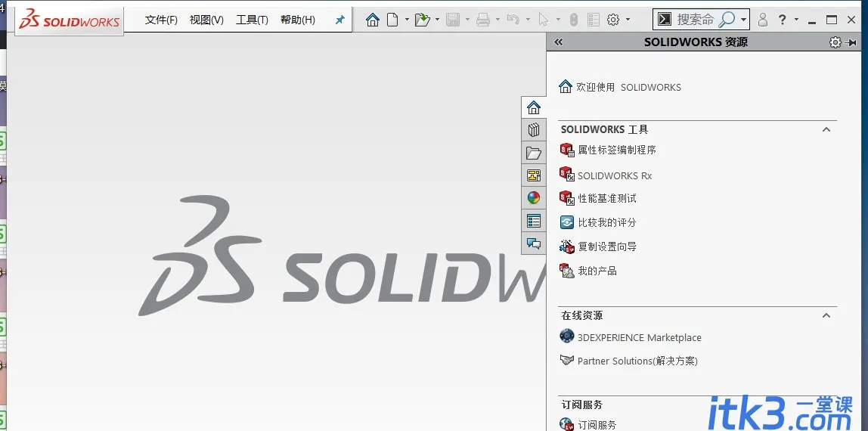Click into the 搜索命 search field
868x431 pixels.
coord(696,20)
